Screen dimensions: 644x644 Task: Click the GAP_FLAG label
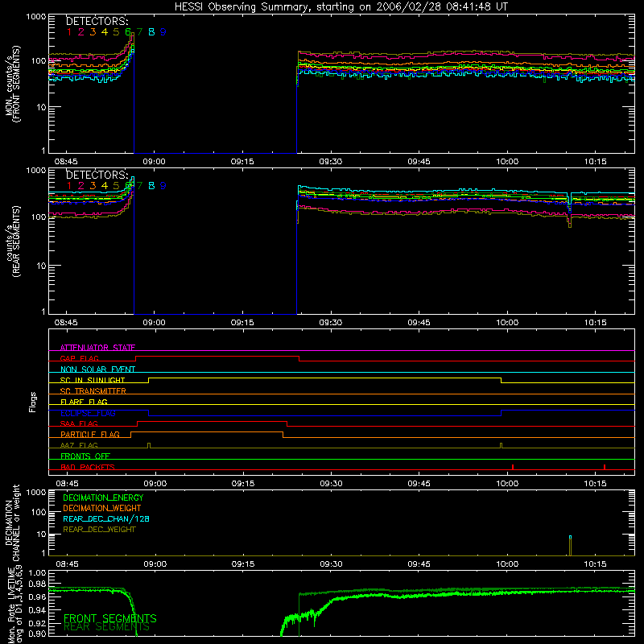(79, 358)
